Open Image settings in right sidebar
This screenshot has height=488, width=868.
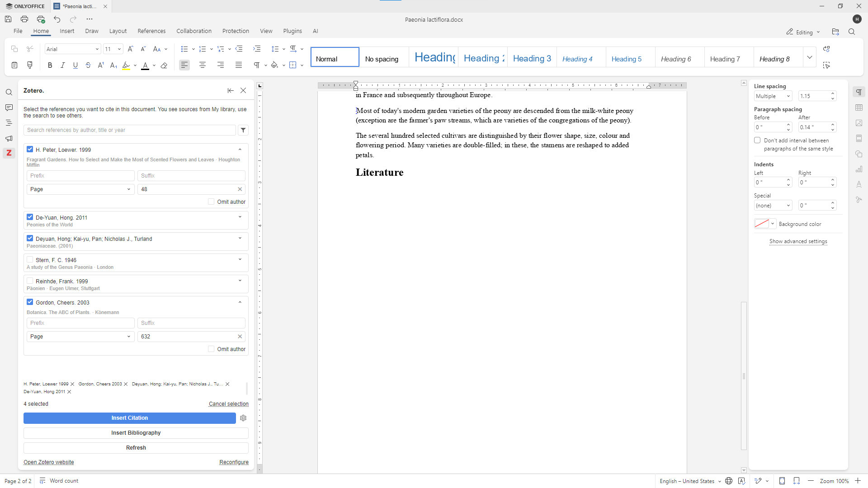[859, 123]
